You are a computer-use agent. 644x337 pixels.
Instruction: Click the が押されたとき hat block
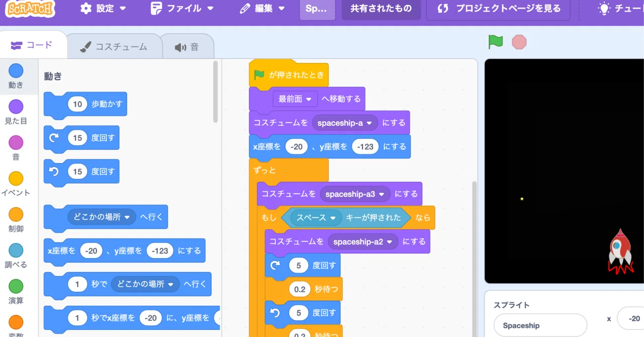[289, 75]
